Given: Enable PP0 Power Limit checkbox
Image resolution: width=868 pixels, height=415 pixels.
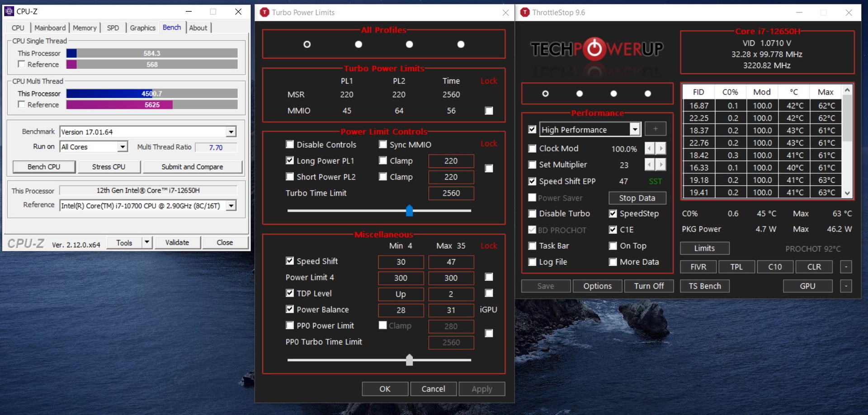Looking at the screenshot, I should (290, 325).
